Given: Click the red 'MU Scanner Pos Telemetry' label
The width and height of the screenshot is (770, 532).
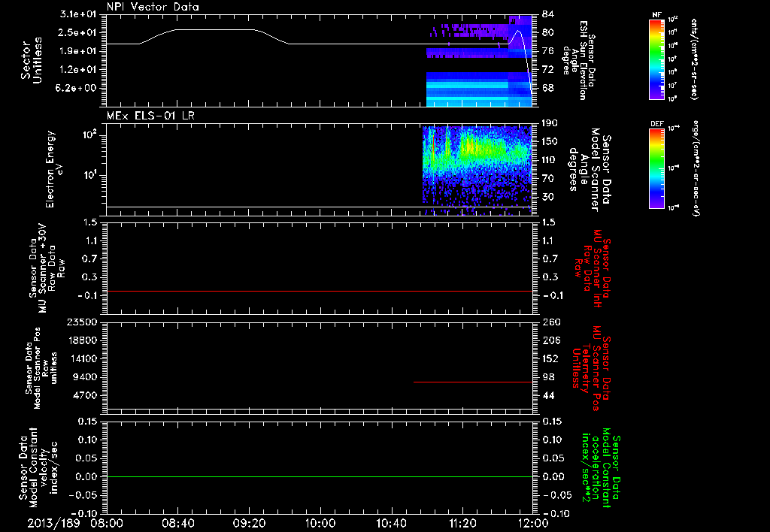Looking at the screenshot, I should click(x=591, y=368).
